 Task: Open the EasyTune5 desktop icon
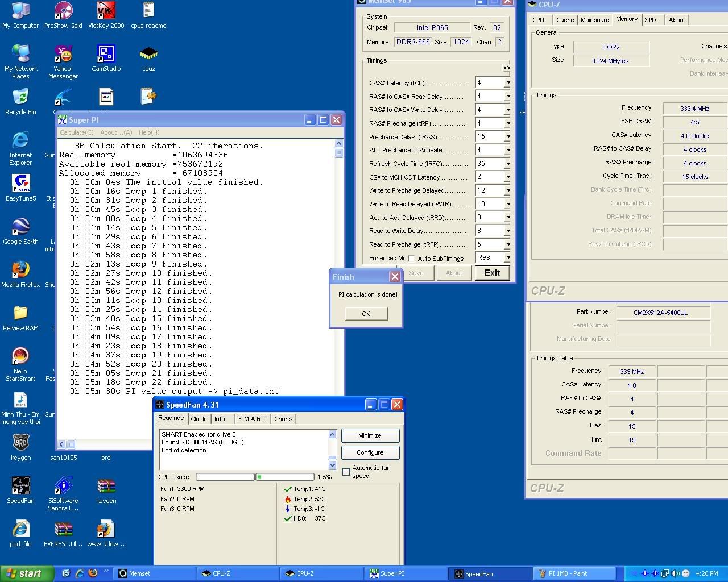point(20,188)
